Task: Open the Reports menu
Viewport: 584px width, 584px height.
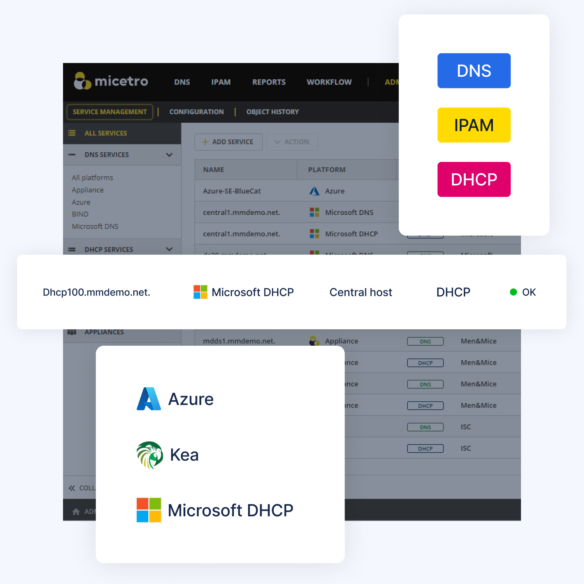Action: (269, 82)
